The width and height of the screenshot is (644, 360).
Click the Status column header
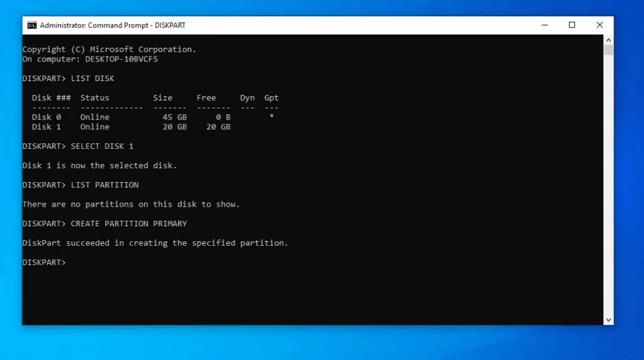(94, 98)
